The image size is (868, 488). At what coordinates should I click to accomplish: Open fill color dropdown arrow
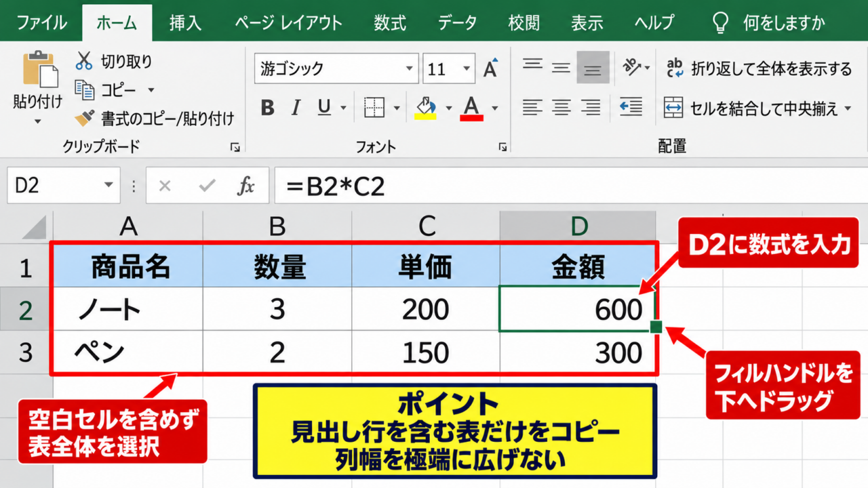point(448,108)
